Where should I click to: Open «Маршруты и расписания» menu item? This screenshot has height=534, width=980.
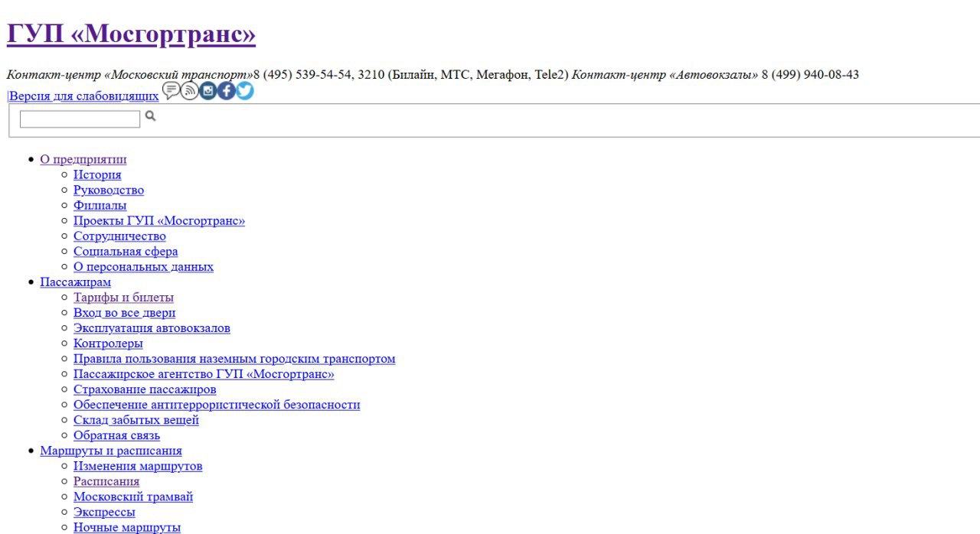click(111, 450)
